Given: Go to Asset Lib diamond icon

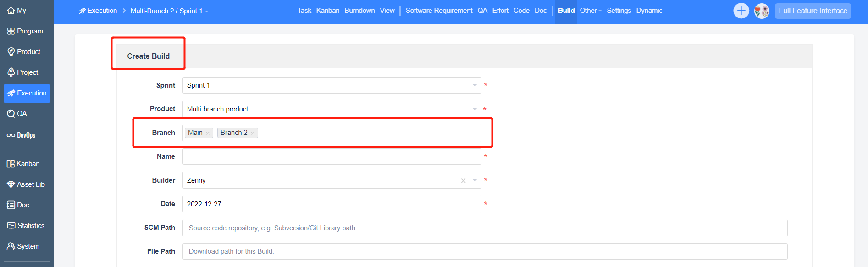Looking at the screenshot, I should tap(11, 184).
